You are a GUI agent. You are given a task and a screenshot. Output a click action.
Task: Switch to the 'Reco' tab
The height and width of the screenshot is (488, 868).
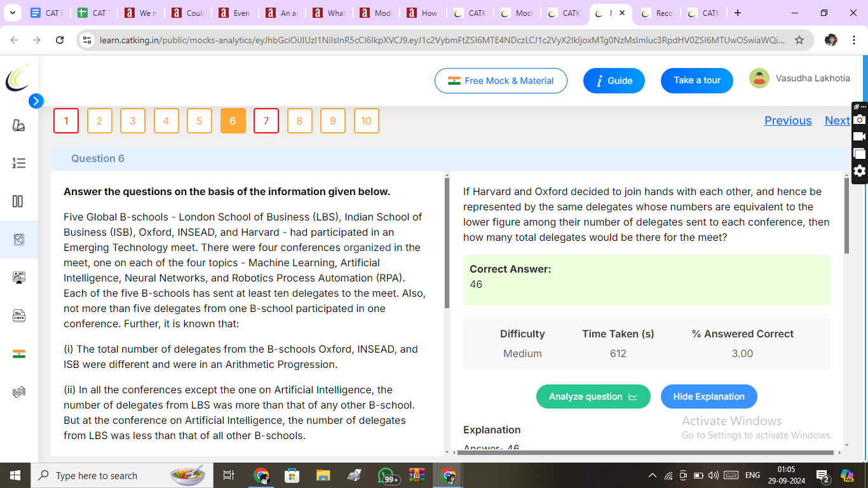pyautogui.click(x=656, y=13)
